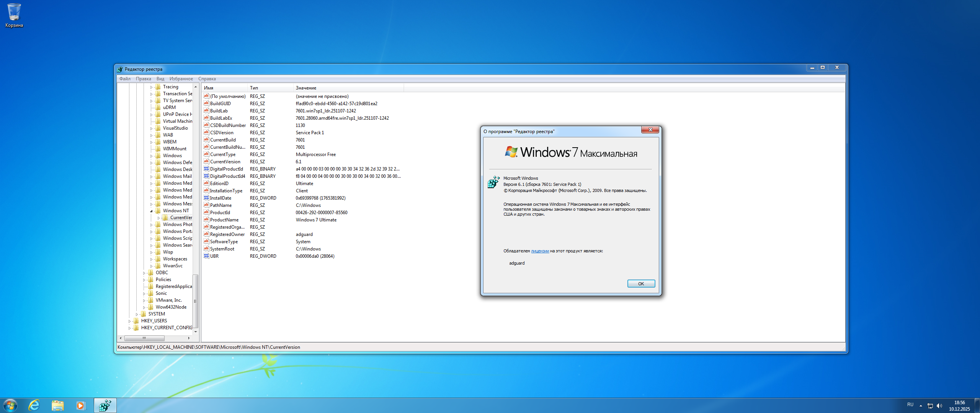Viewport: 980px width, 413px height.
Task: Click Registry Editor taskbar icon
Action: click(x=105, y=405)
